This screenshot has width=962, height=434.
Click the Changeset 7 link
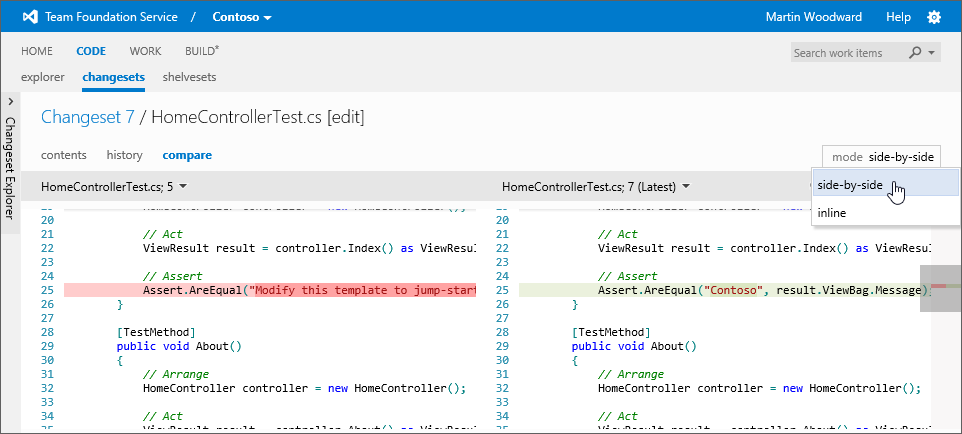(88, 117)
